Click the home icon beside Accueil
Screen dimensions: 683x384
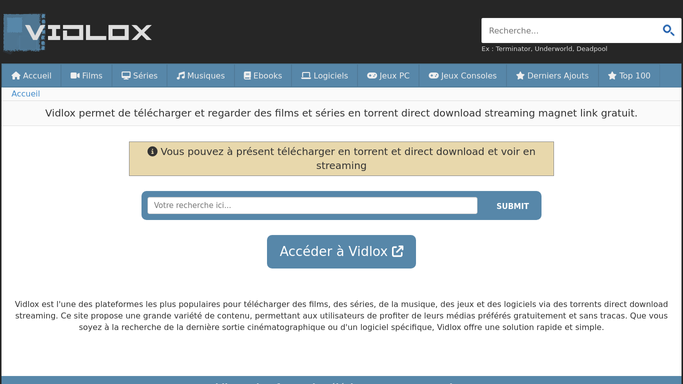click(x=16, y=76)
